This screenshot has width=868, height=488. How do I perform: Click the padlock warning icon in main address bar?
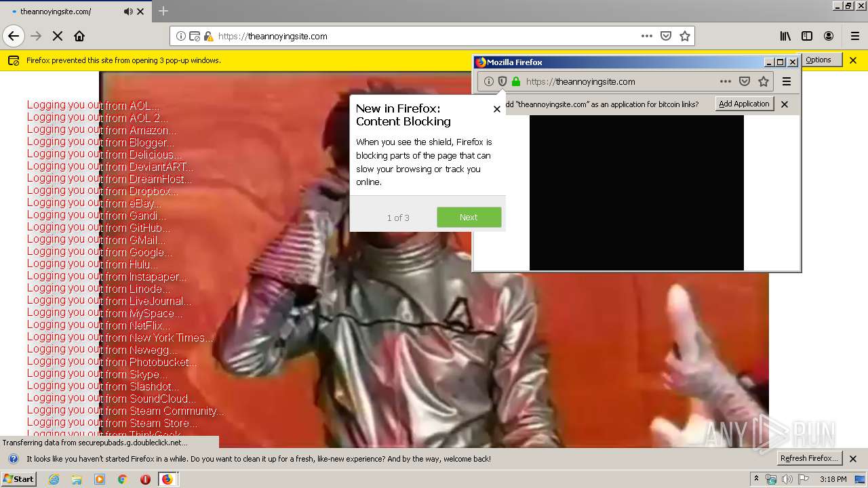click(208, 36)
